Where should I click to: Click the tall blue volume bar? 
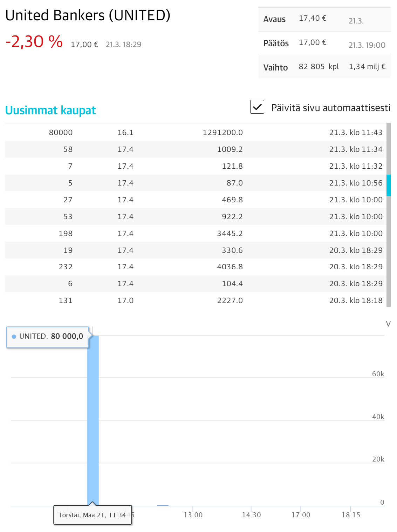coord(93,421)
